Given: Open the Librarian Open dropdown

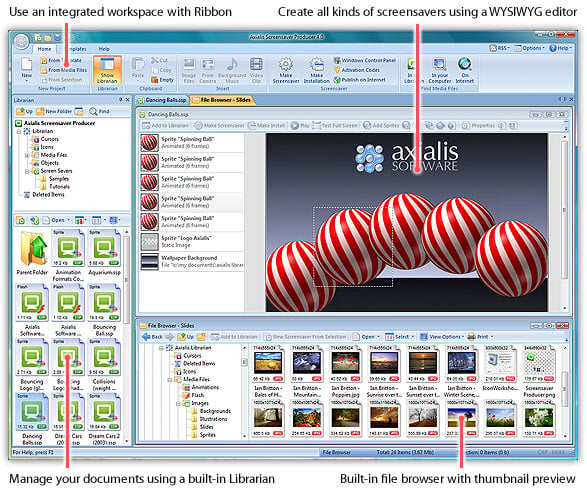Looking at the screenshot, I should [x=57, y=220].
